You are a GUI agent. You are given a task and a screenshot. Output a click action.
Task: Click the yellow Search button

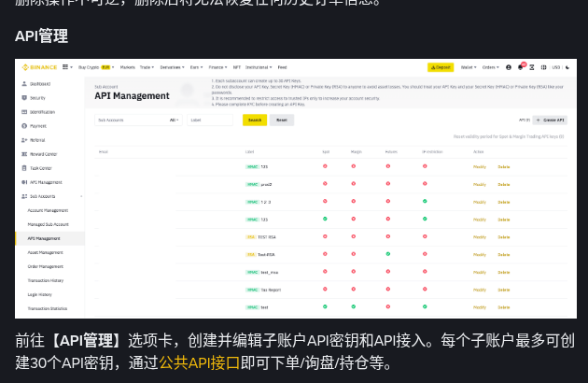pos(255,121)
